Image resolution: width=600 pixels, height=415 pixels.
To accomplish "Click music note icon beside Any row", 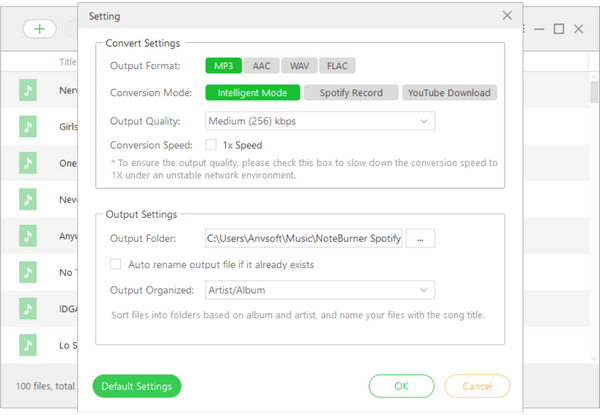I will 28,236.
